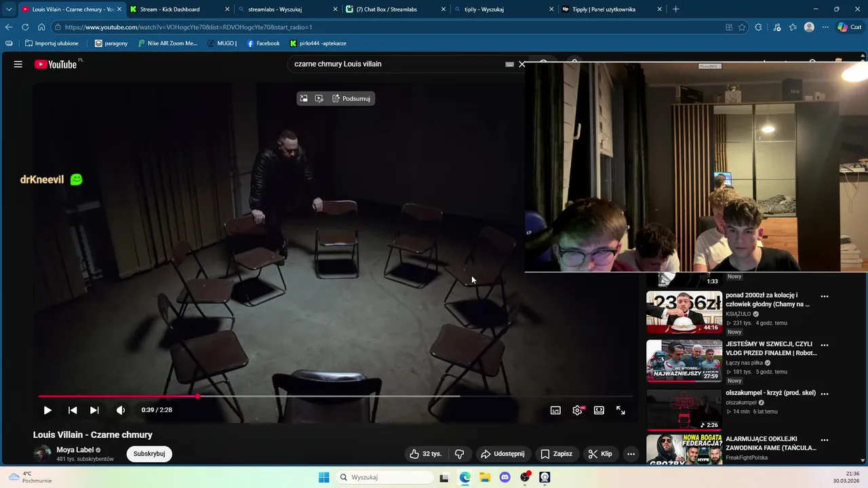The height and width of the screenshot is (488, 868).
Task: Click the video search icon beside Podsumuj
Action: click(319, 98)
